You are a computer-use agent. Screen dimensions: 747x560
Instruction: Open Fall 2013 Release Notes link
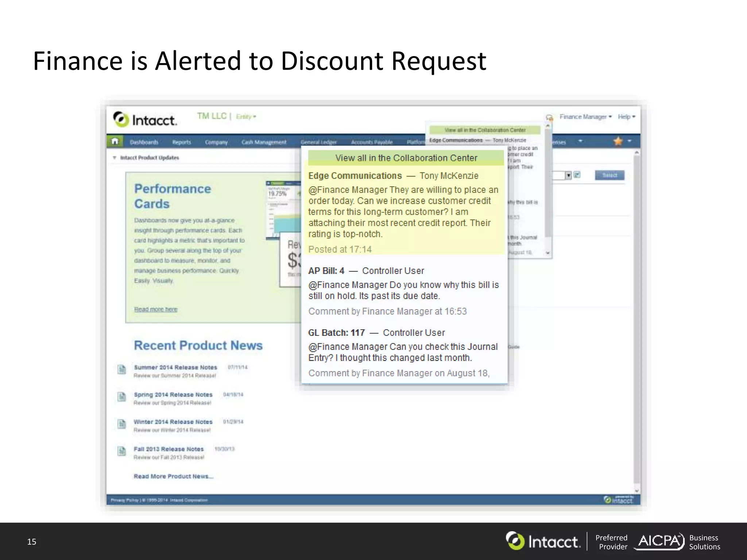coord(169,449)
